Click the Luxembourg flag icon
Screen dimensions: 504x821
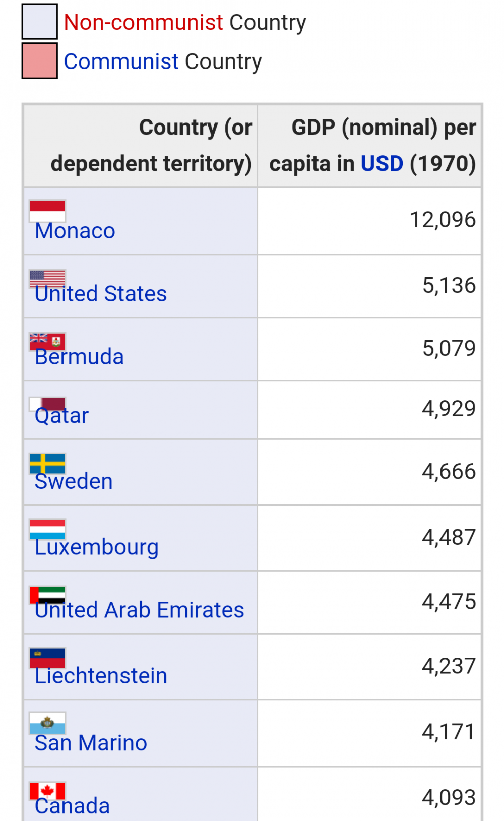[x=47, y=529]
